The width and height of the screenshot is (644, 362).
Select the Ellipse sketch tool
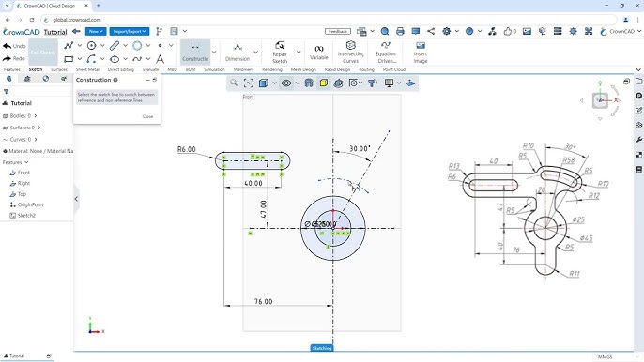(x=115, y=59)
